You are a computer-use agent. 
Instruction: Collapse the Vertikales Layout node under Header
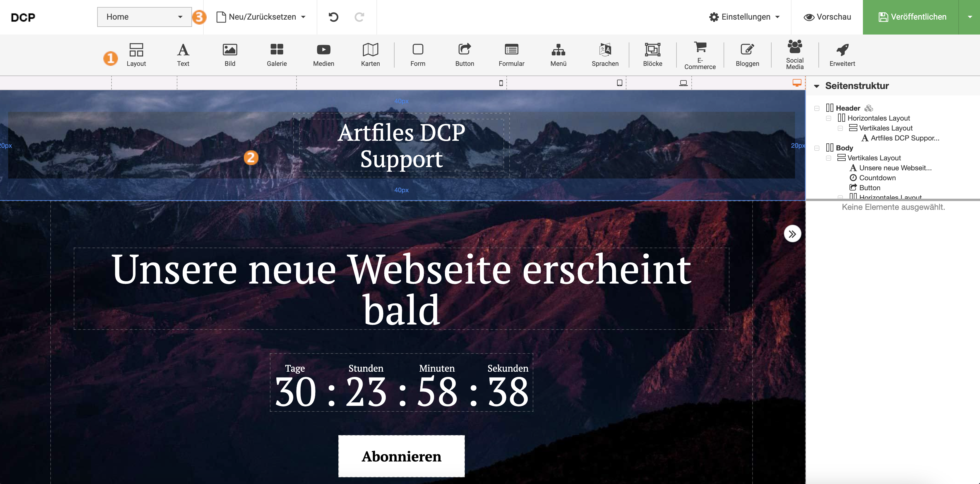[x=840, y=128]
